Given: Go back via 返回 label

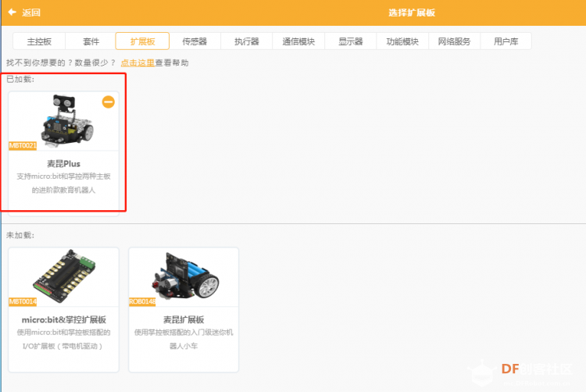Looking at the screenshot, I should point(31,12).
